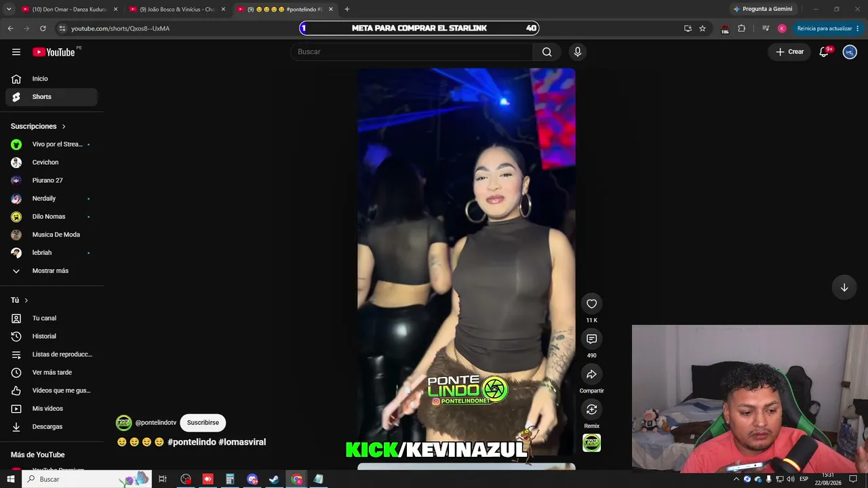Screen dimensions: 868x488
Task: Open the @pontelindotv channel link
Action: coord(156,423)
